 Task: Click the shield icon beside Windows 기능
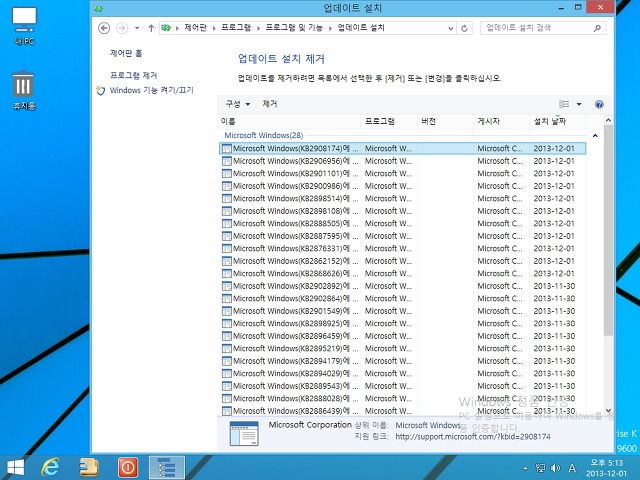click(101, 90)
